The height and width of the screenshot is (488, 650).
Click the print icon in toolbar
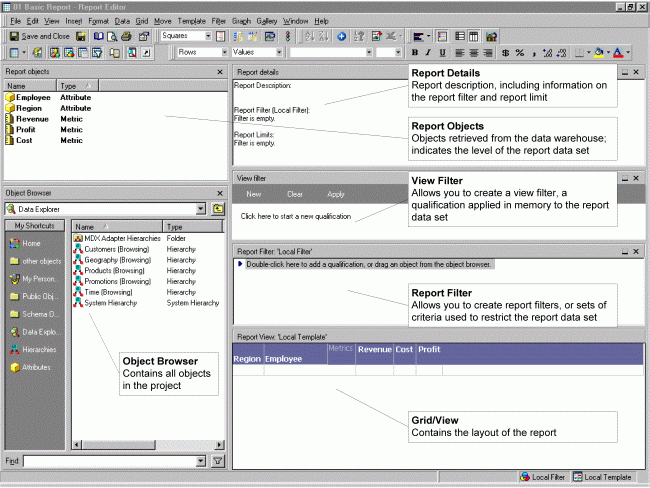point(127,36)
